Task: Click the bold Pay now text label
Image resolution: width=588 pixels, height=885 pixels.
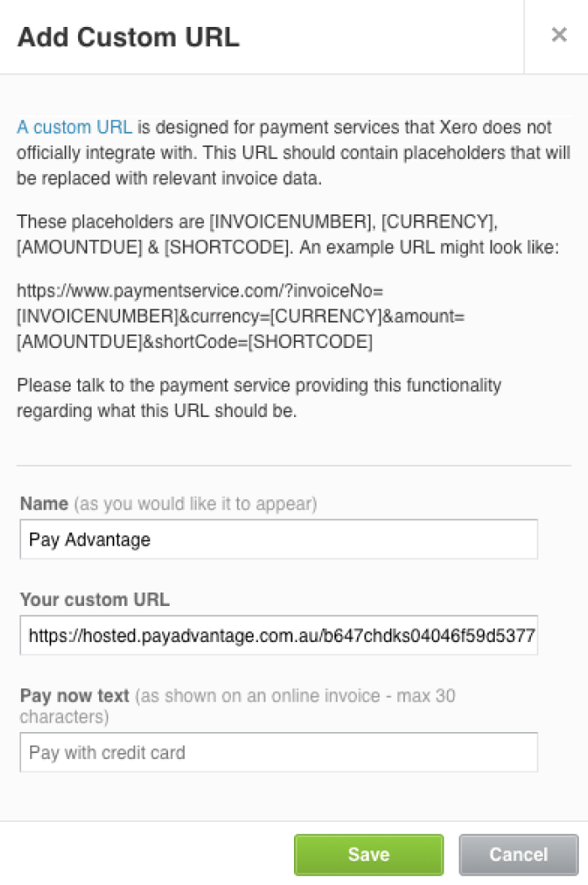Action: [x=75, y=695]
